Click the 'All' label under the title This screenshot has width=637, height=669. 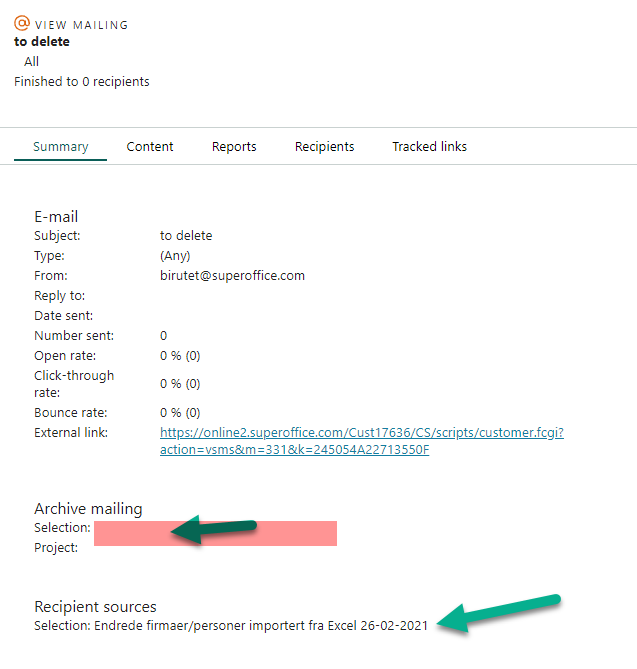point(32,62)
